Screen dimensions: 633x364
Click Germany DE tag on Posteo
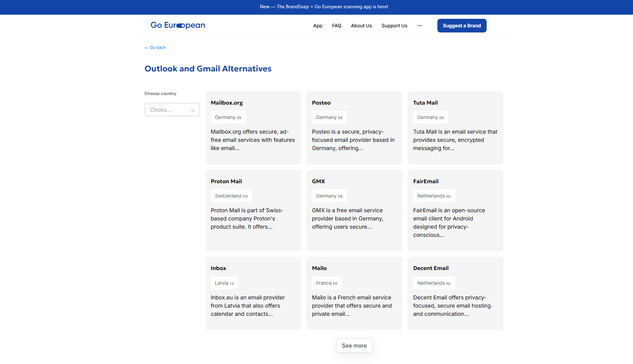pyautogui.click(x=329, y=117)
